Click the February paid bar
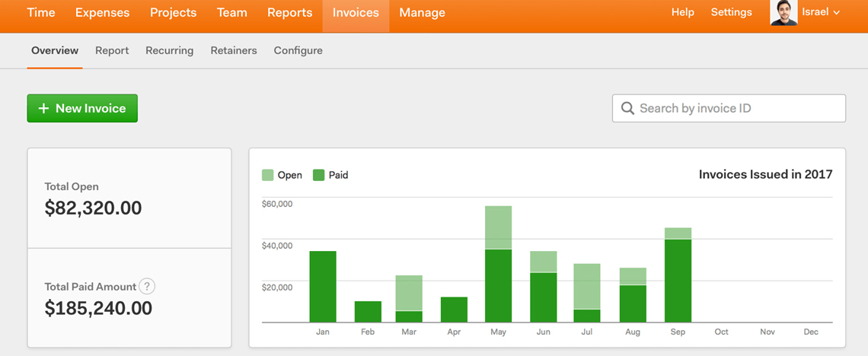This screenshot has height=356, width=868. [x=368, y=312]
